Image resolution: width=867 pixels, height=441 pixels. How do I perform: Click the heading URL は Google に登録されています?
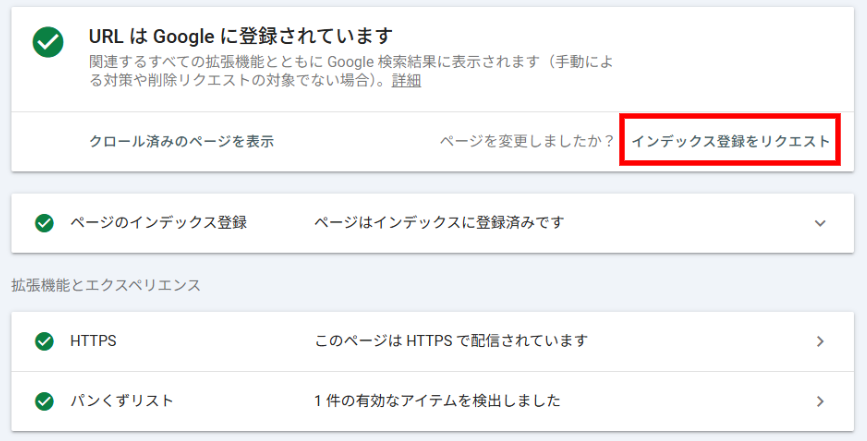pos(240,38)
